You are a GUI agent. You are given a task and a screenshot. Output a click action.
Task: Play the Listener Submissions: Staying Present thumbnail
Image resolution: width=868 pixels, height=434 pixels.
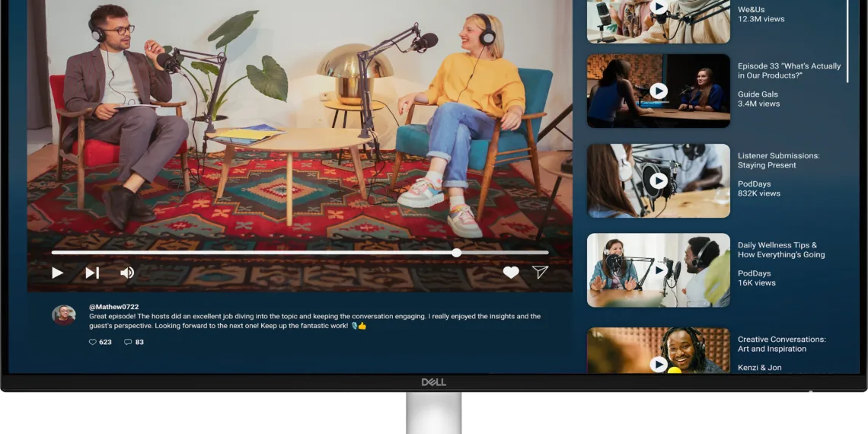pos(659,180)
